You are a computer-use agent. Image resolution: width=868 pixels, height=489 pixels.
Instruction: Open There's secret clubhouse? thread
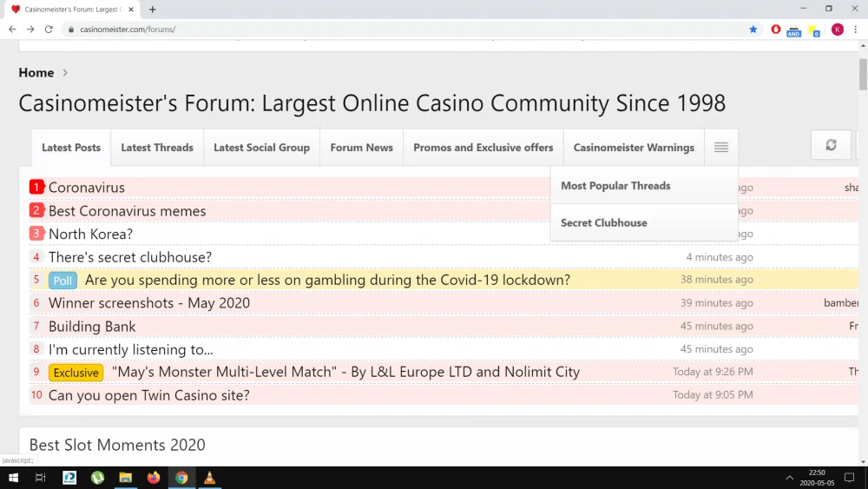tap(130, 257)
